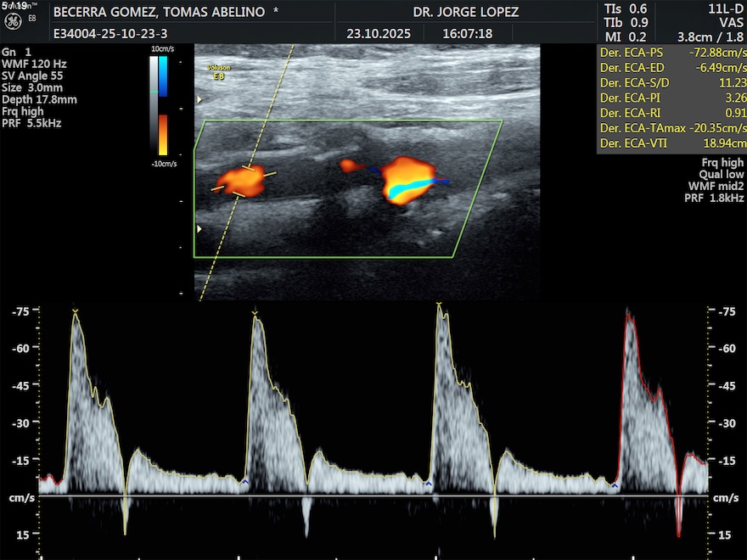
Task: Click the Voluson E8 label on image
Action: [218, 71]
